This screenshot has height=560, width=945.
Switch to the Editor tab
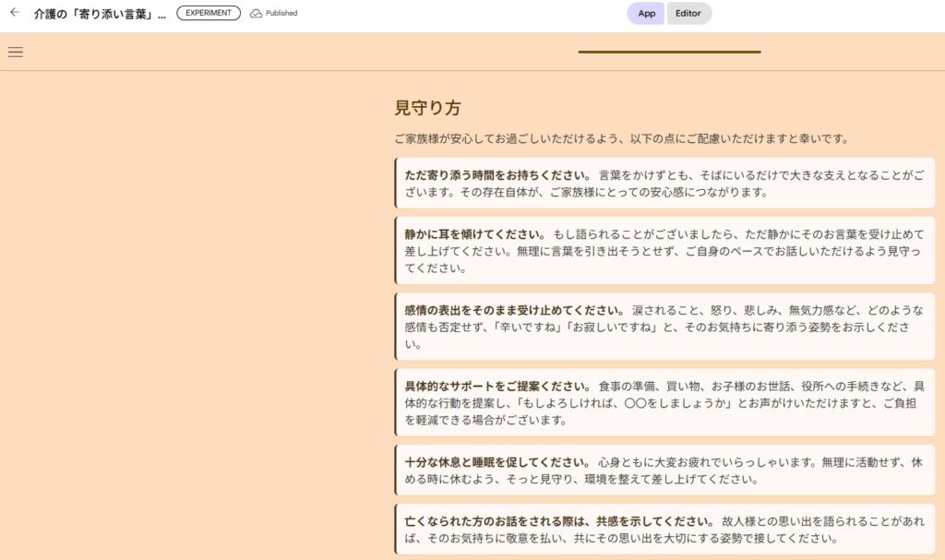(x=688, y=13)
